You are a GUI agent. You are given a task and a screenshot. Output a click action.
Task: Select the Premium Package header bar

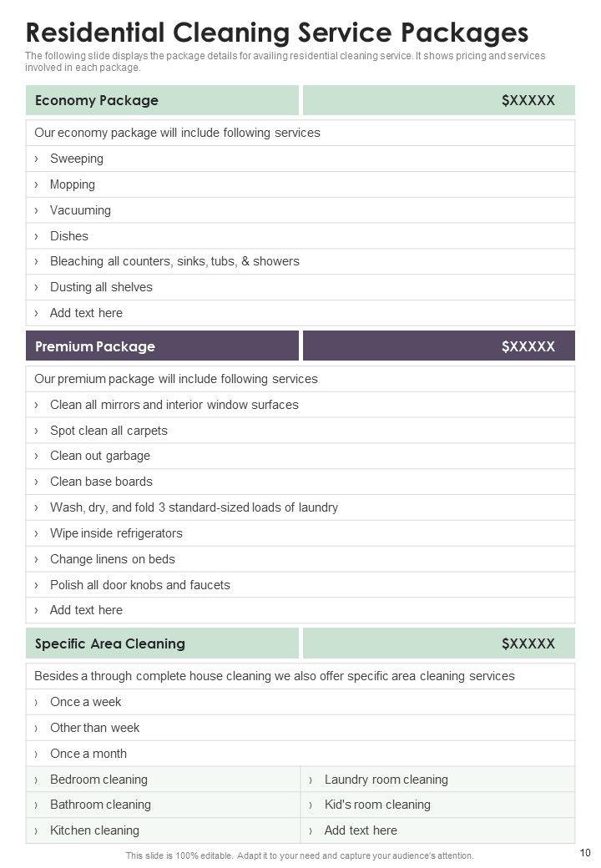click(162, 346)
